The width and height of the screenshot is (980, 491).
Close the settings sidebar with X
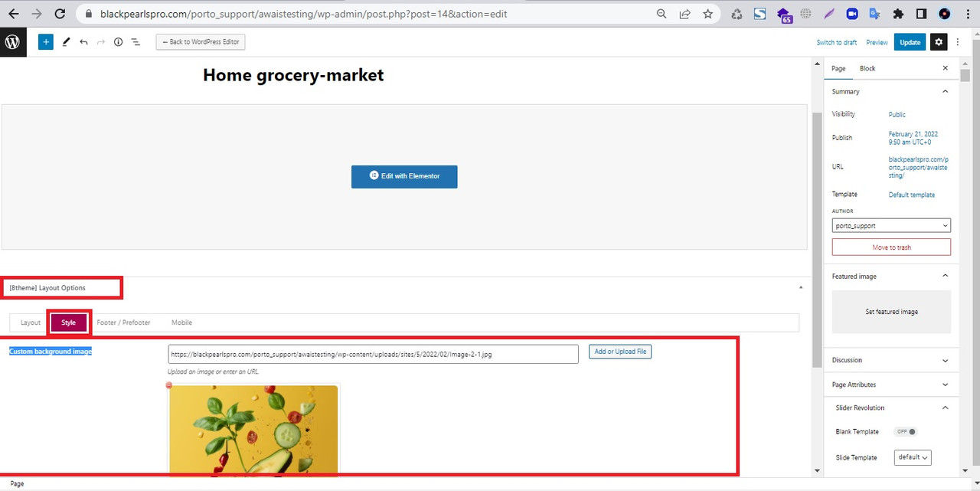pos(945,68)
